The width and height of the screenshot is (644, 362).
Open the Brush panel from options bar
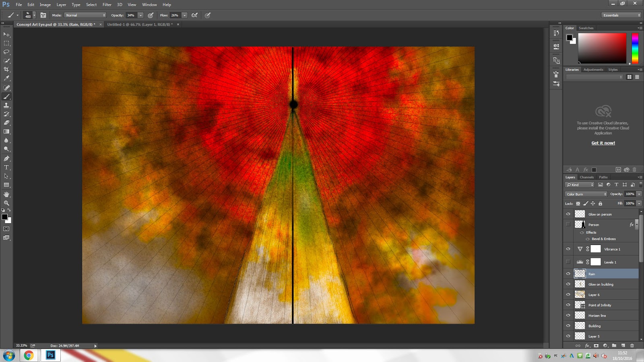[43, 15]
